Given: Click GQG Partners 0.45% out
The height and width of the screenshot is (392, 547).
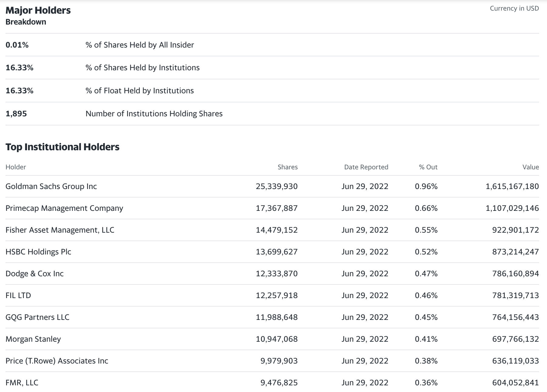Looking at the screenshot, I should click(x=426, y=317).
